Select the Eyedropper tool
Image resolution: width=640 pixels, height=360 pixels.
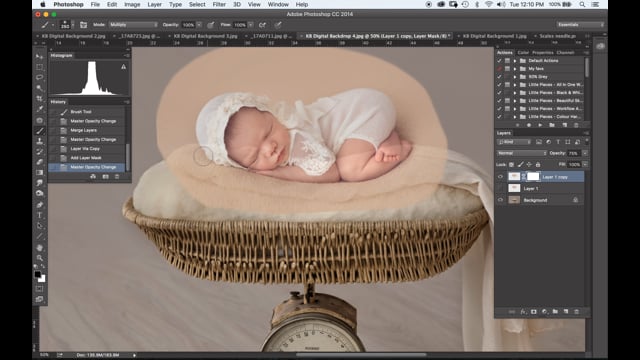[x=40, y=109]
